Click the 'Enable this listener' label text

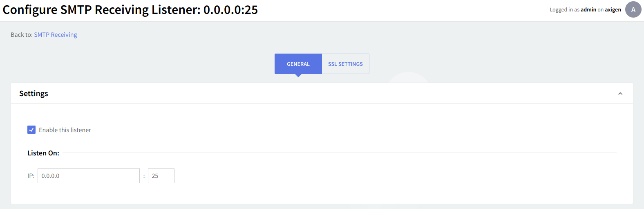coord(65,130)
